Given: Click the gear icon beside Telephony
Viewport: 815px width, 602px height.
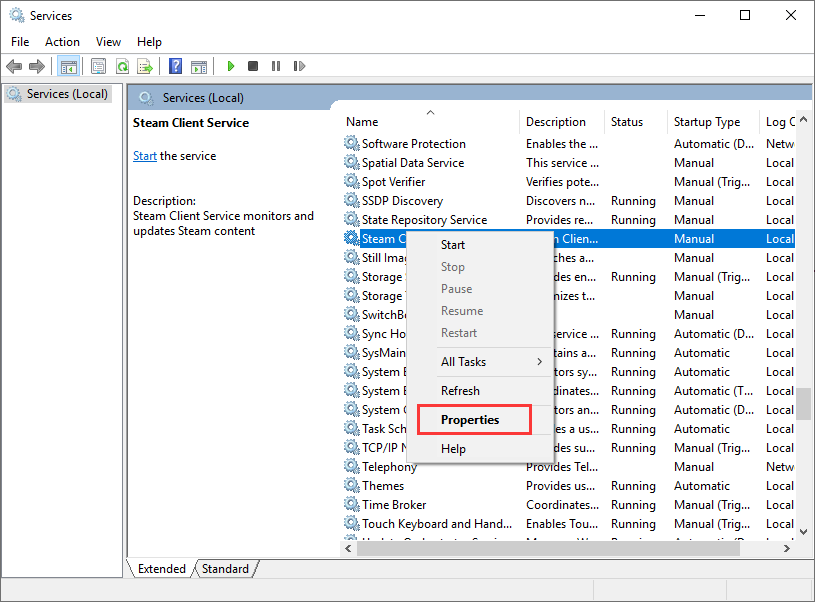Looking at the screenshot, I should 351,466.
